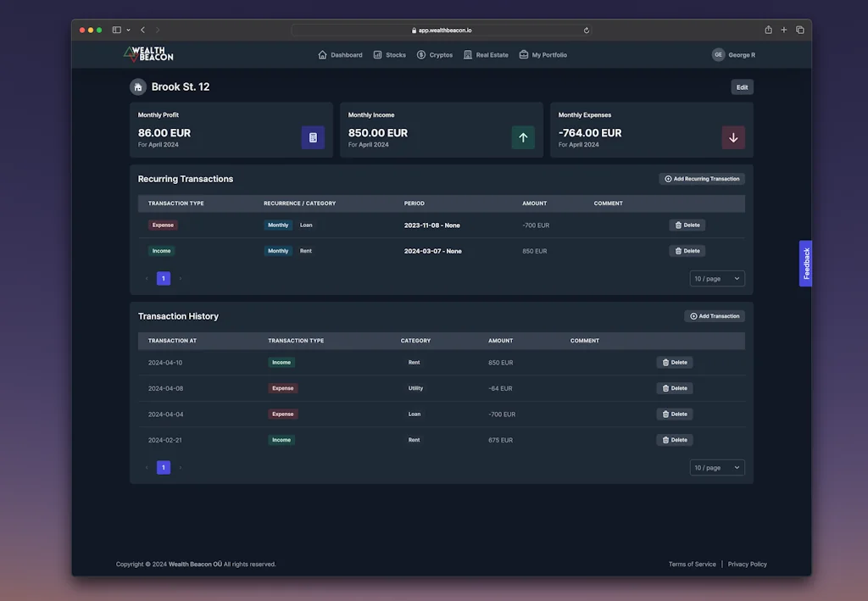Click Add Recurring Transaction
Viewport: 868px width, 601px height.
pos(702,179)
